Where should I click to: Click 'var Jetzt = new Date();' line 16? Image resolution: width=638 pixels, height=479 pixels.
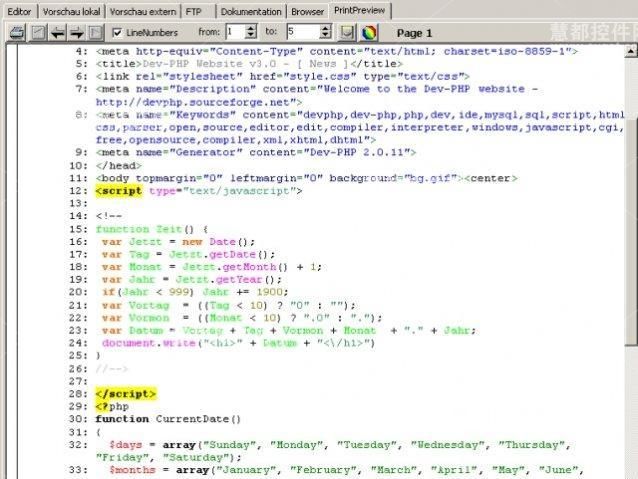[178, 242]
